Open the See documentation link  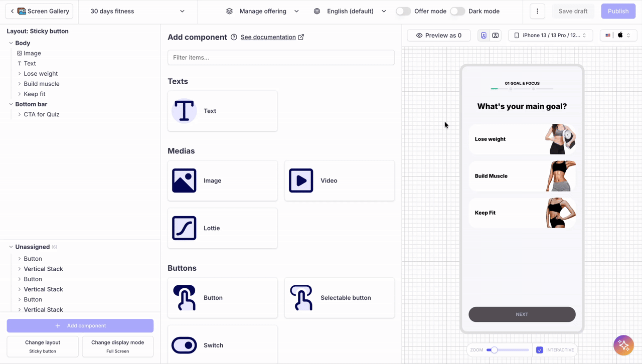(272, 37)
